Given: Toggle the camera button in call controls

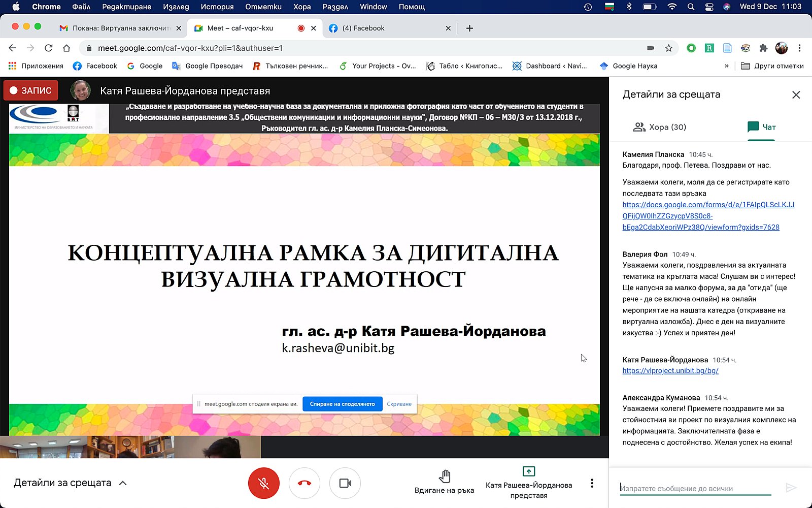Looking at the screenshot, I should coord(345,483).
